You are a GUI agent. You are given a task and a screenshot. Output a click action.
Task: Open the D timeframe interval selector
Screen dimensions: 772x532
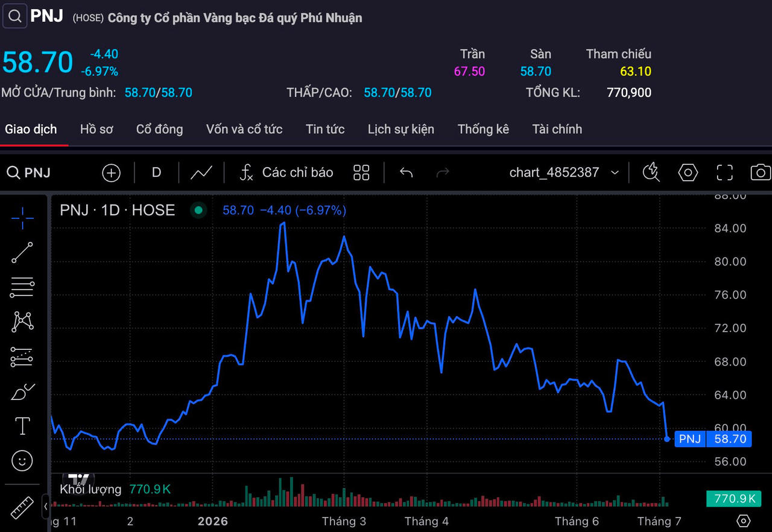pos(156,173)
